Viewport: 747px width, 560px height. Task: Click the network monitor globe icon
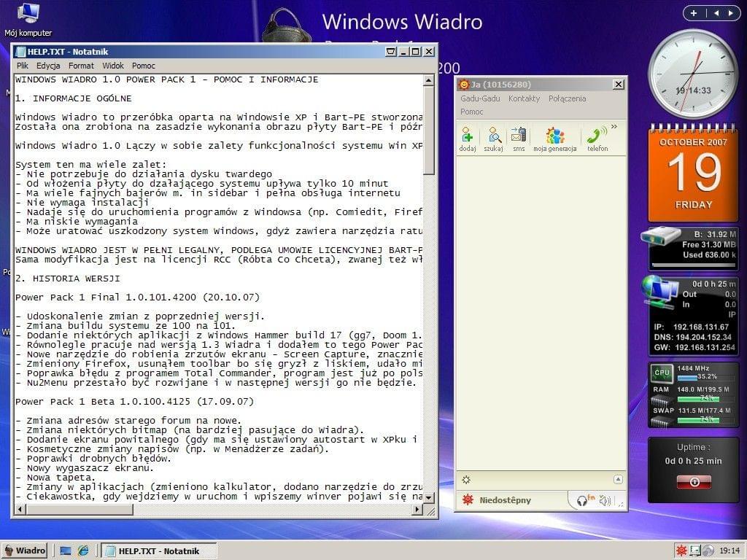660,290
